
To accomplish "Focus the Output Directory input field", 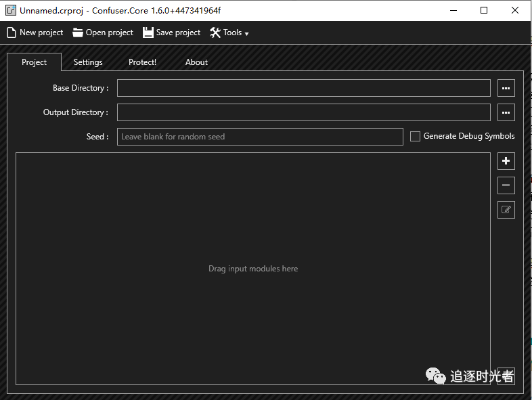I will click(x=303, y=112).
